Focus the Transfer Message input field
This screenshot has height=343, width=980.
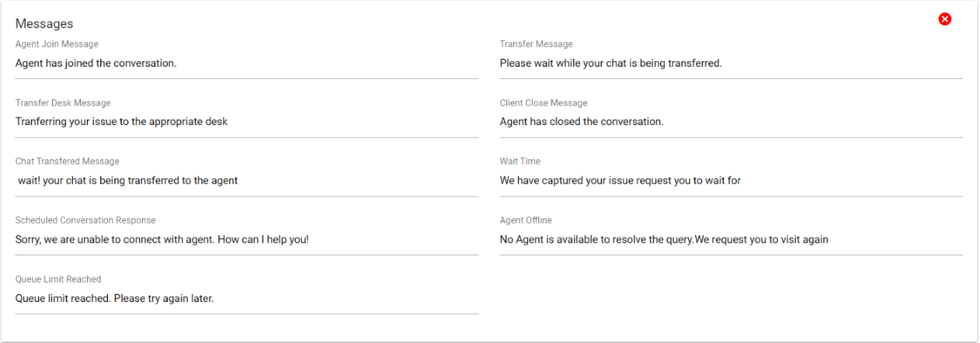730,63
